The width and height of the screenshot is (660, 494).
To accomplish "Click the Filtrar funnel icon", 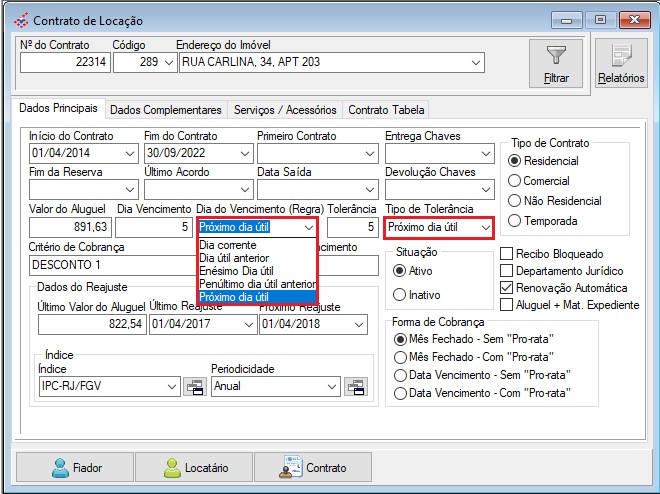I will (x=557, y=56).
